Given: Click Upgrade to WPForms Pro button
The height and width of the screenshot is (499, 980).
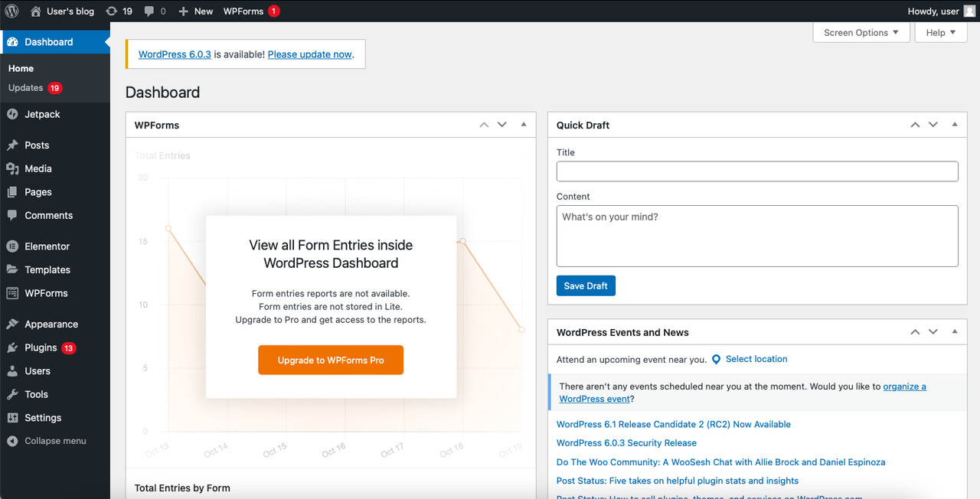Looking at the screenshot, I should coord(331,360).
